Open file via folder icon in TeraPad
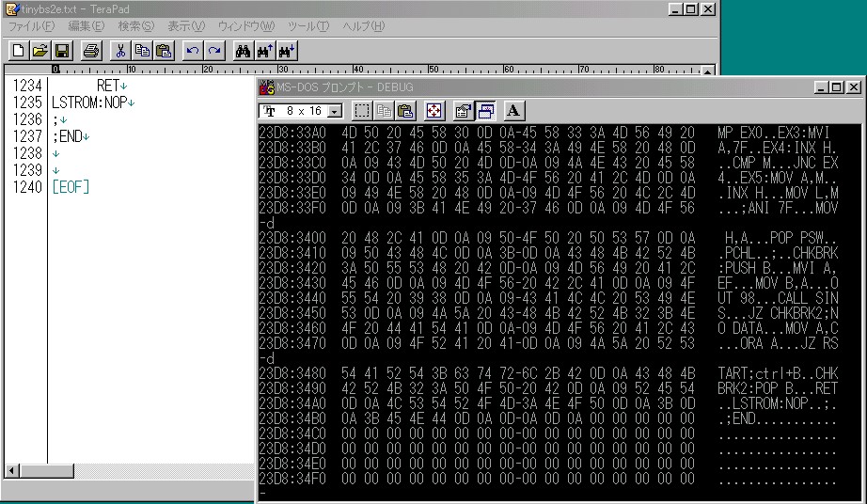Screen dimensions: 867x504 pyautogui.click(x=39, y=51)
